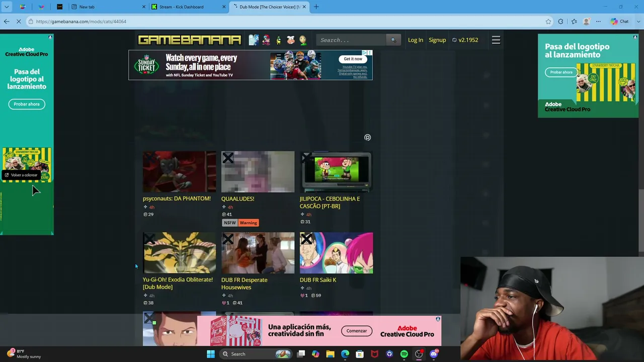Click Probar ahora in left Adobe ad

tap(27, 104)
